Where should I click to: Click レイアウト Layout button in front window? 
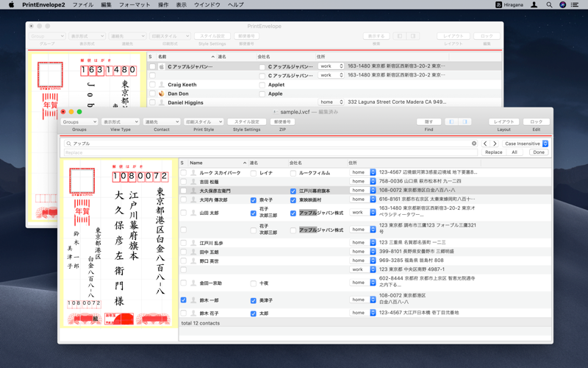(x=503, y=121)
